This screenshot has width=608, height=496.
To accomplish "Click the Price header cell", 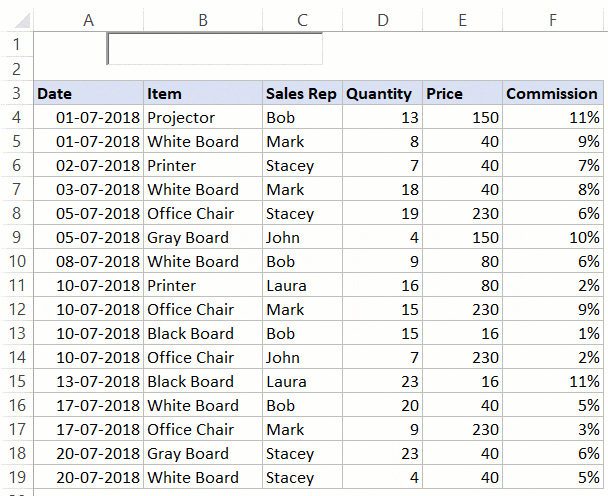I will coord(463,93).
